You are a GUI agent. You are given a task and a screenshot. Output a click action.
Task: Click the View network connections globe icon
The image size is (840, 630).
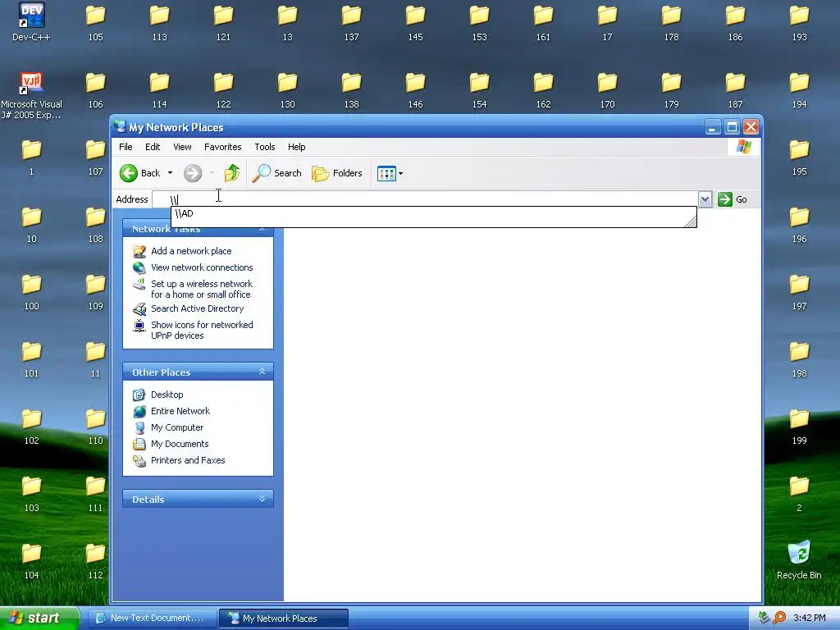pos(139,267)
